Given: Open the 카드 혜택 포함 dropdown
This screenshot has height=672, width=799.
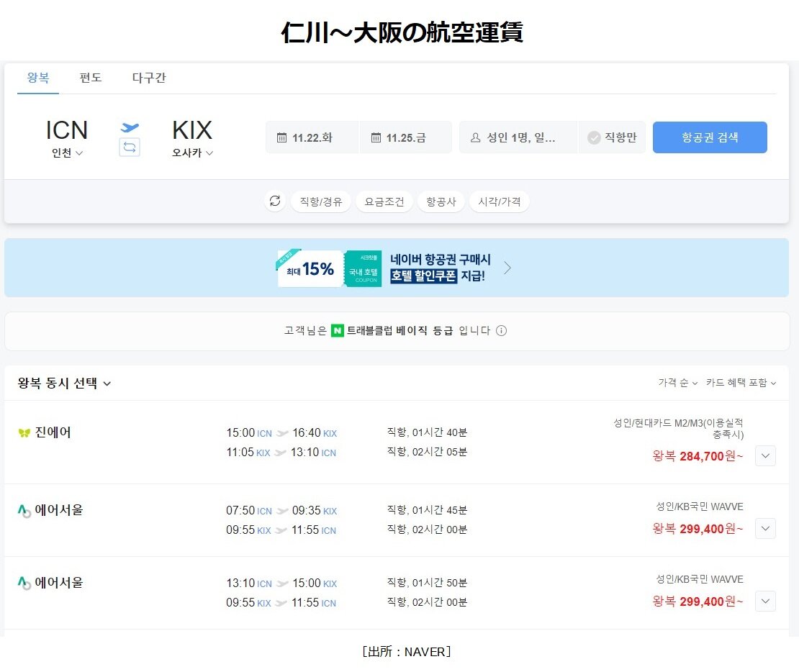Looking at the screenshot, I should (741, 383).
